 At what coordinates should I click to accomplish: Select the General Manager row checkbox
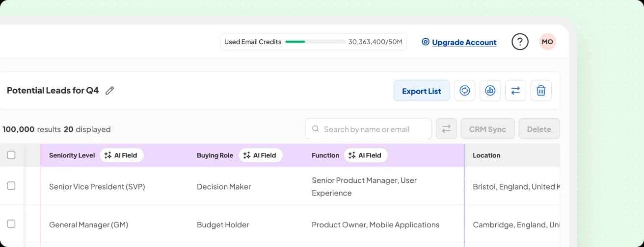[11, 224]
